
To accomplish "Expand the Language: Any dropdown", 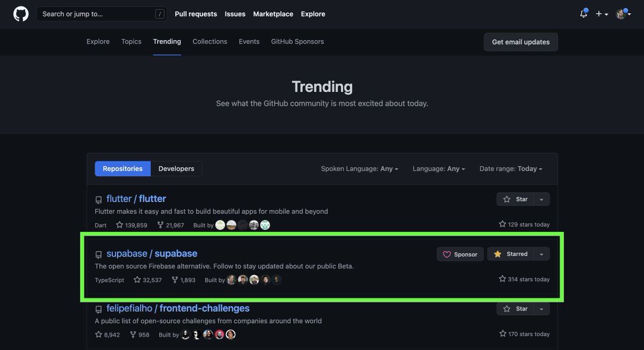I will tap(439, 169).
